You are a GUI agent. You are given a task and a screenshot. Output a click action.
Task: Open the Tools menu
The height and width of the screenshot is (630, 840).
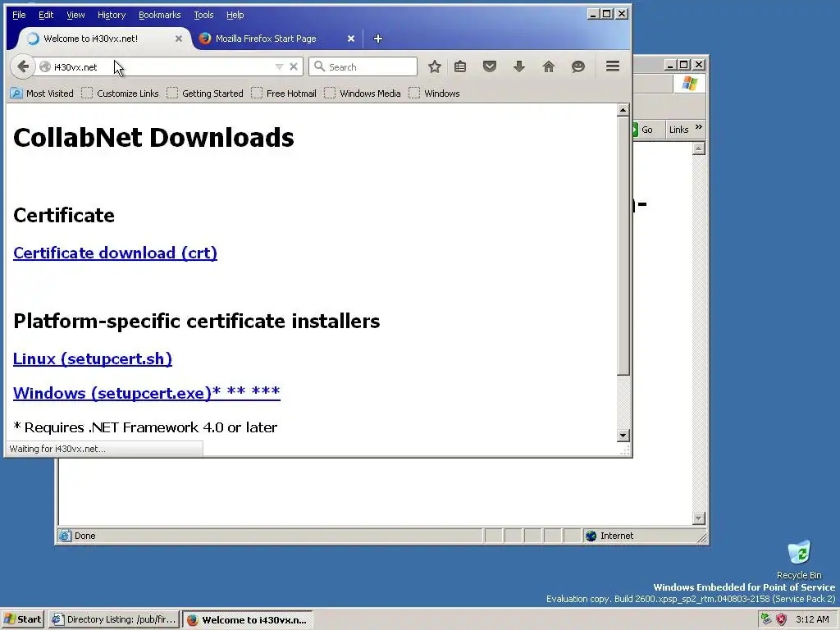pyautogui.click(x=203, y=15)
